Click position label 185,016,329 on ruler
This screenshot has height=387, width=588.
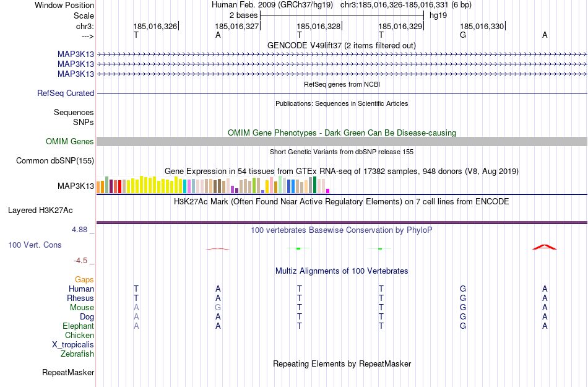[400, 26]
